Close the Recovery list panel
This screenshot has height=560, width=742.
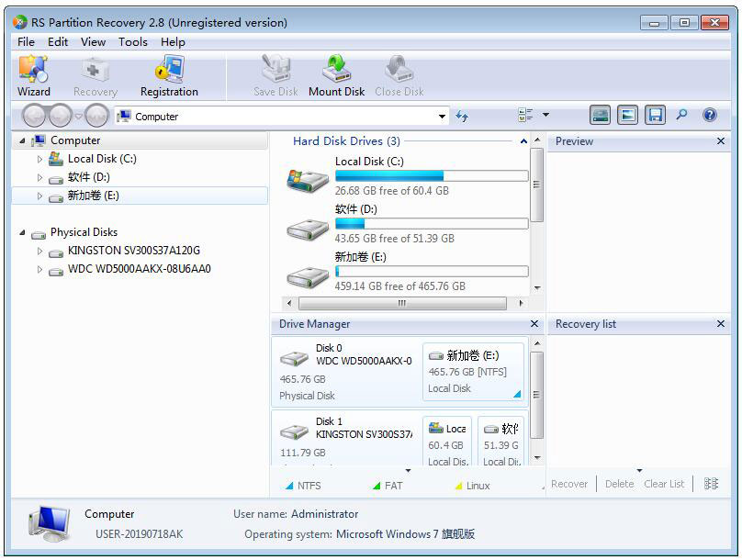(721, 324)
